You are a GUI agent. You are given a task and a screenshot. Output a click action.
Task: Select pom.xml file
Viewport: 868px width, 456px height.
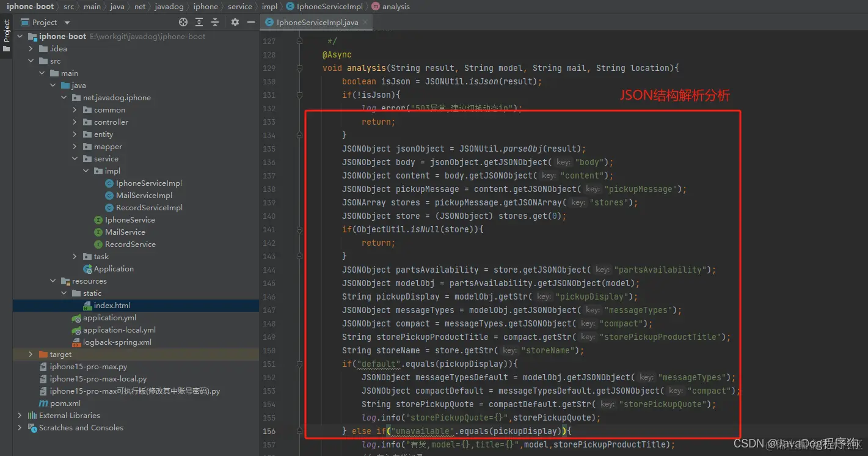point(65,403)
